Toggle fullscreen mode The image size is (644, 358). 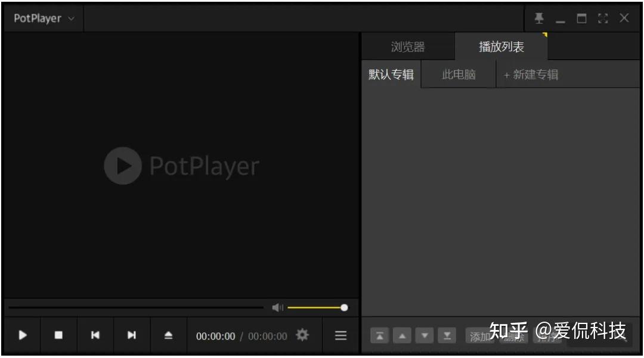pos(603,18)
